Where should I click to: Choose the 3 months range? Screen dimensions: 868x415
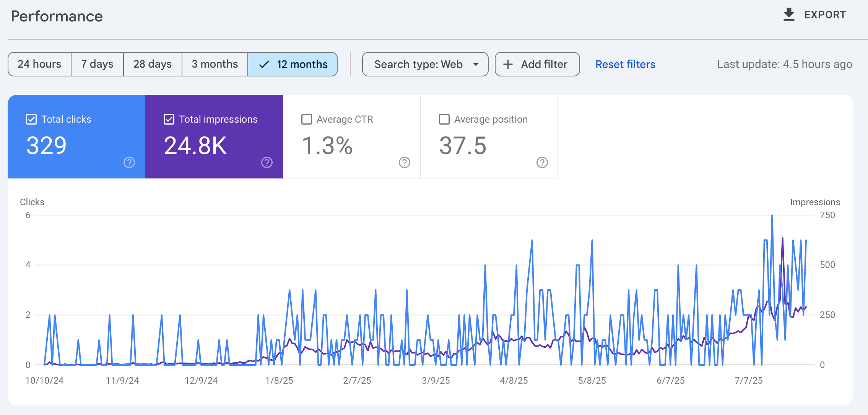tap(215, 64)
